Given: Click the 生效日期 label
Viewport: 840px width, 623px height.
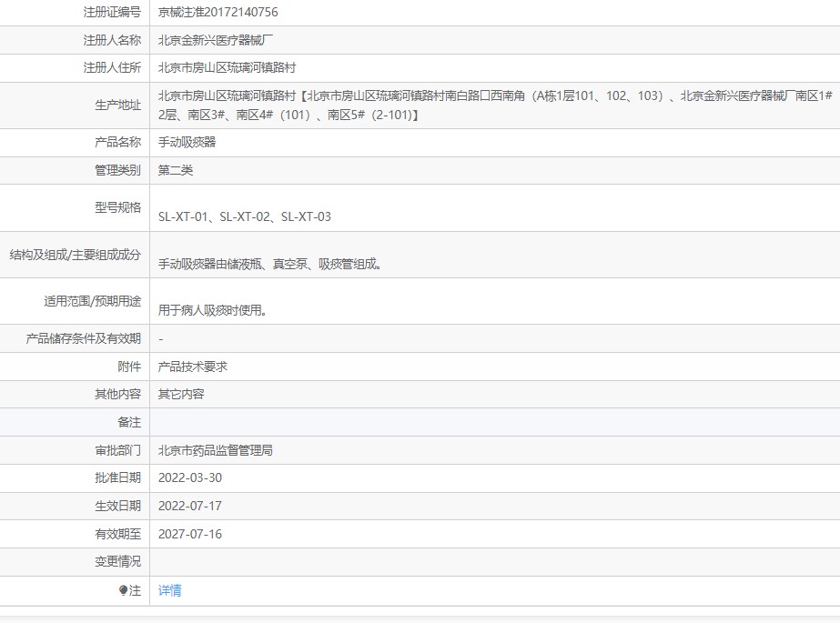Looking at the screenshot, I should click(118, 506).
